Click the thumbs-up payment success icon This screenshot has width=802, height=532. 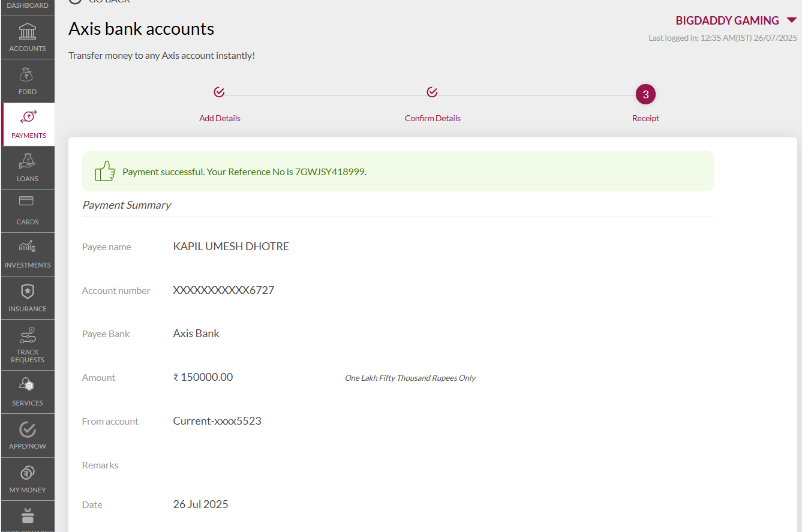tap(105, 171)
